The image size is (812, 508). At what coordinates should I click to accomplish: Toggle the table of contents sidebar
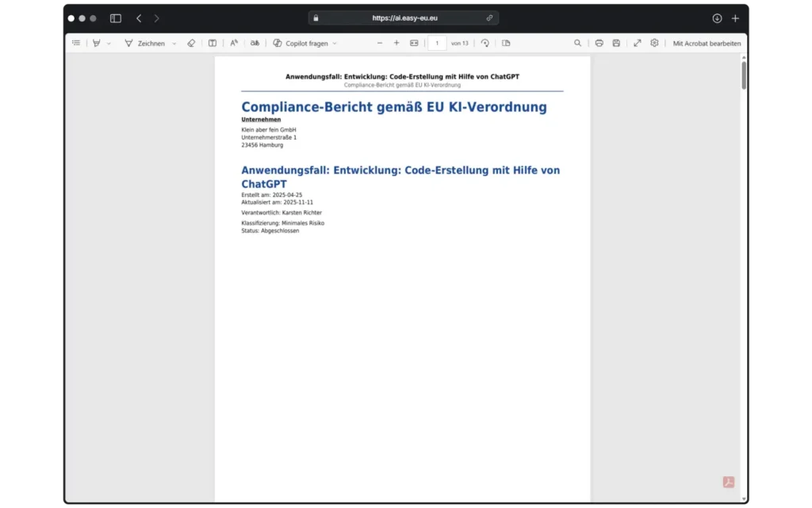(76, 43)
